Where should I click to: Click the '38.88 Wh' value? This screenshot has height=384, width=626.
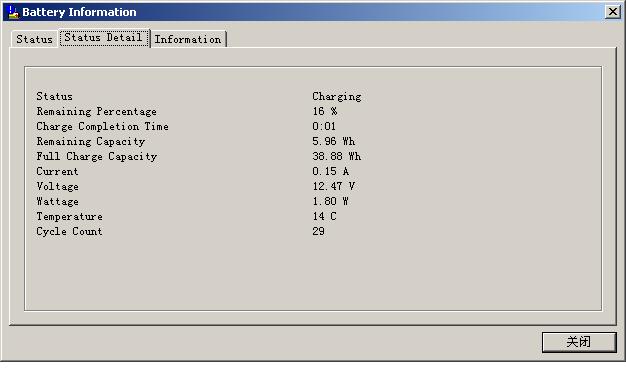click(x=337, y=156)
